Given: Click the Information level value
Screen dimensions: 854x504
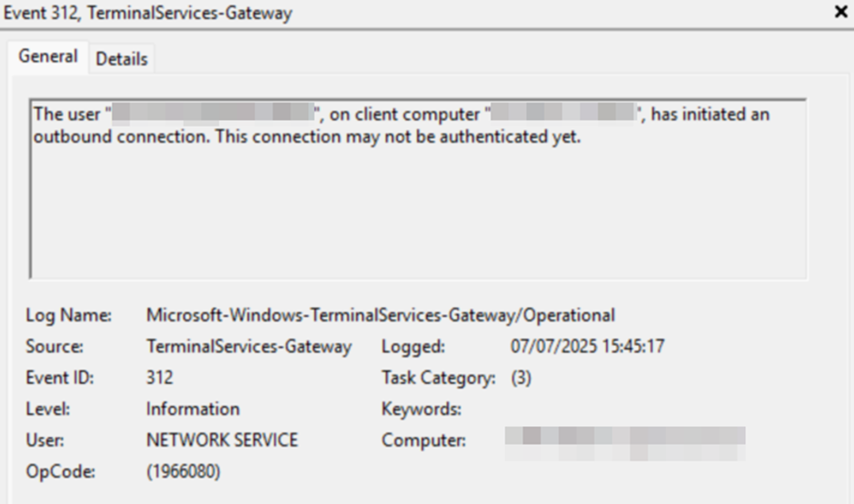Looking at the screenshot, I should click(193, 409).
